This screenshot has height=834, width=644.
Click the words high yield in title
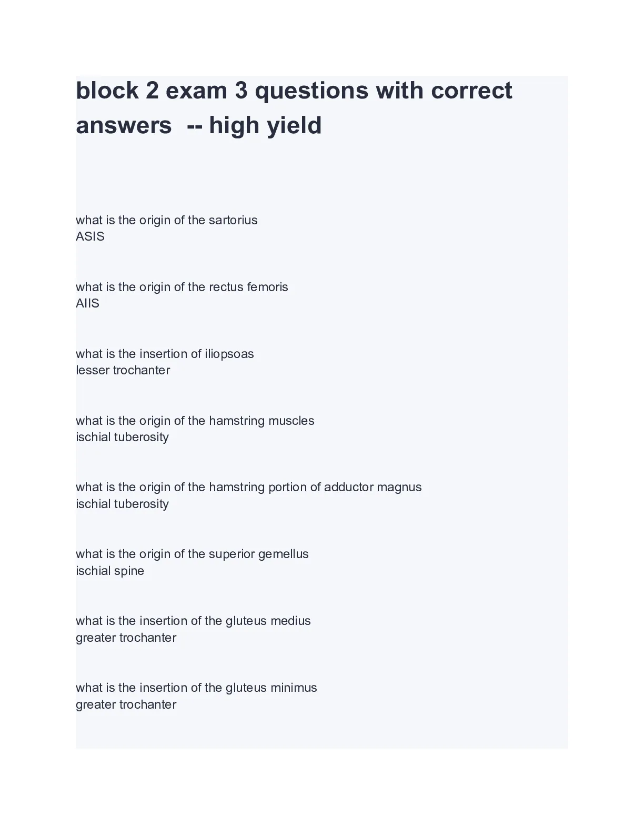(265, 126)
